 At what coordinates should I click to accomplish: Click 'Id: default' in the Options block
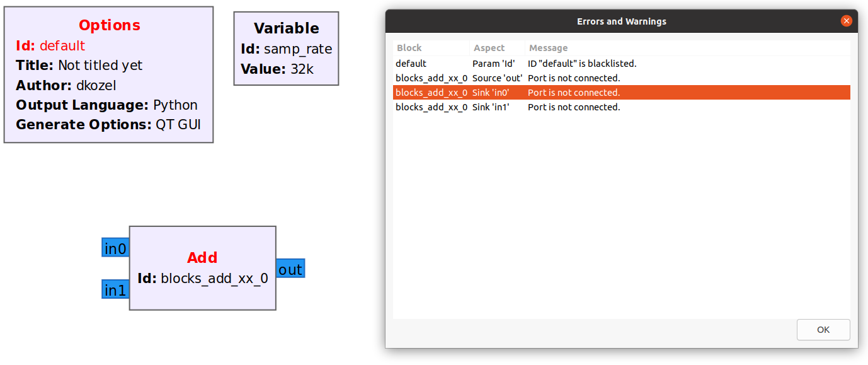[50, 46]
